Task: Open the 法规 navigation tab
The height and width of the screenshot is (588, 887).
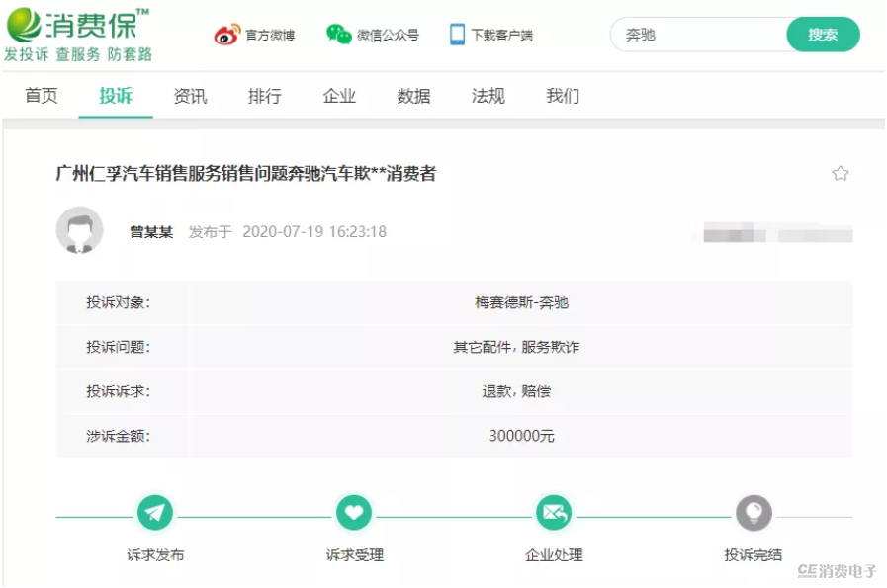Action: 488,96
